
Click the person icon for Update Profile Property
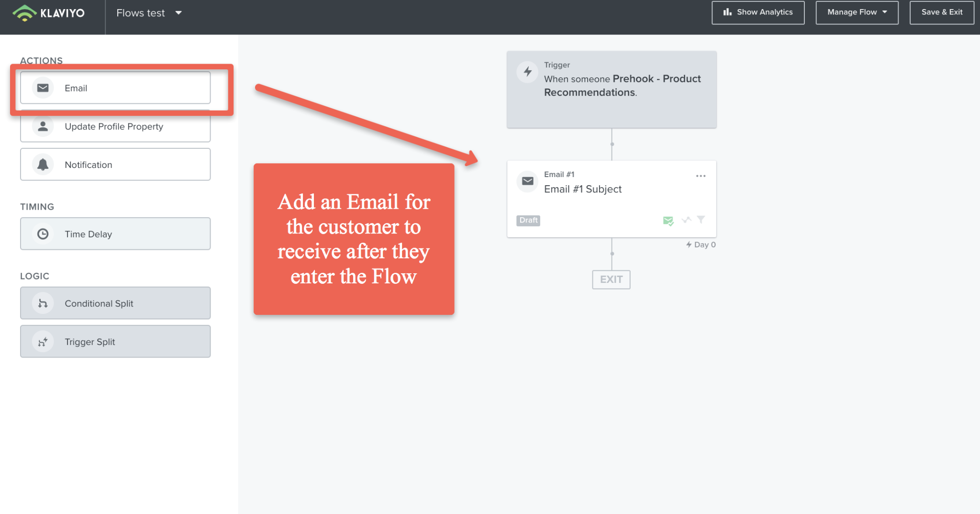(x=43, y=126)
